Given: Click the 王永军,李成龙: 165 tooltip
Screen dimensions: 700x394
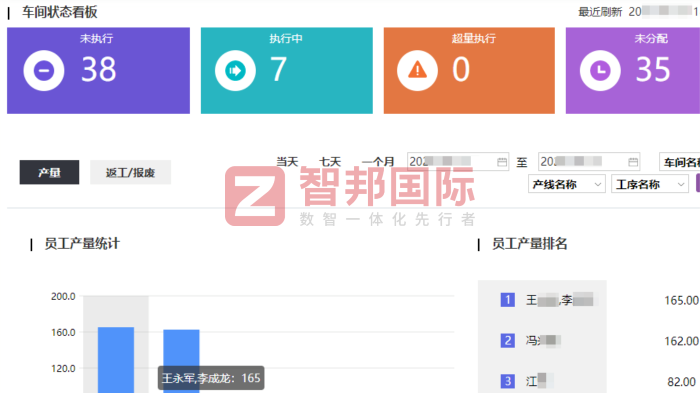Looking at the screenshot, I should pyautogui.click(x=211, y=378).
